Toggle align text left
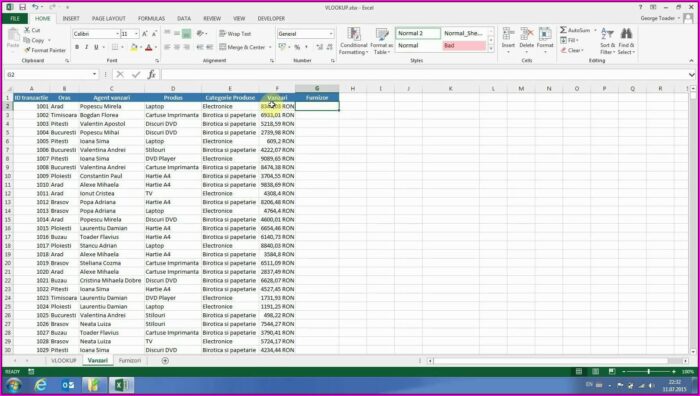 click(167, 47)
